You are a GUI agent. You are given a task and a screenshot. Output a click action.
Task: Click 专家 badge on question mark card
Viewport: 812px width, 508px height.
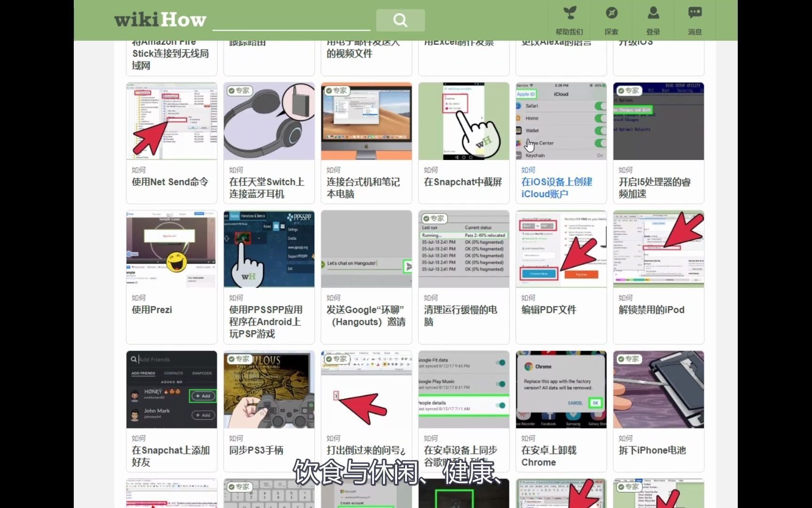click(x=336, y=359)
